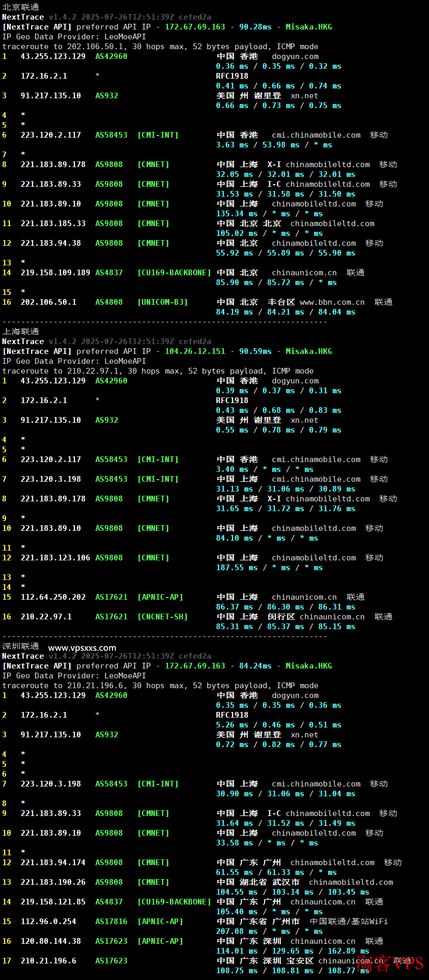
Task: Select the 中国联通/基站WiFi label
Action: point(348,922)
